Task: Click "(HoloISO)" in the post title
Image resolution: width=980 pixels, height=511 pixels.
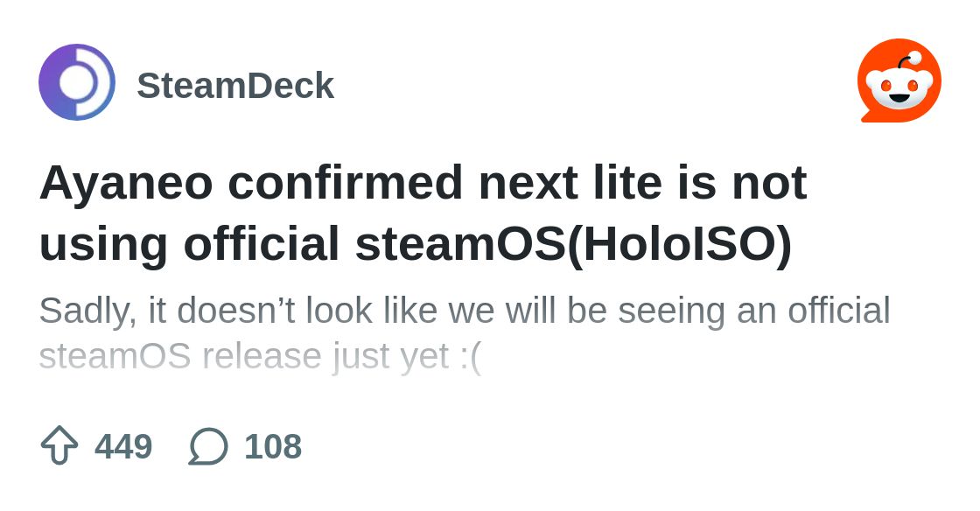Action: [x=680, y=243]
